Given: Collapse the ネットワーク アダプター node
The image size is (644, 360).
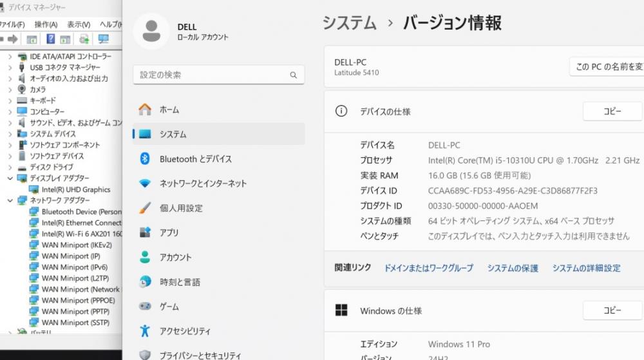Looking at the screenshot, I should pos(10,200).
